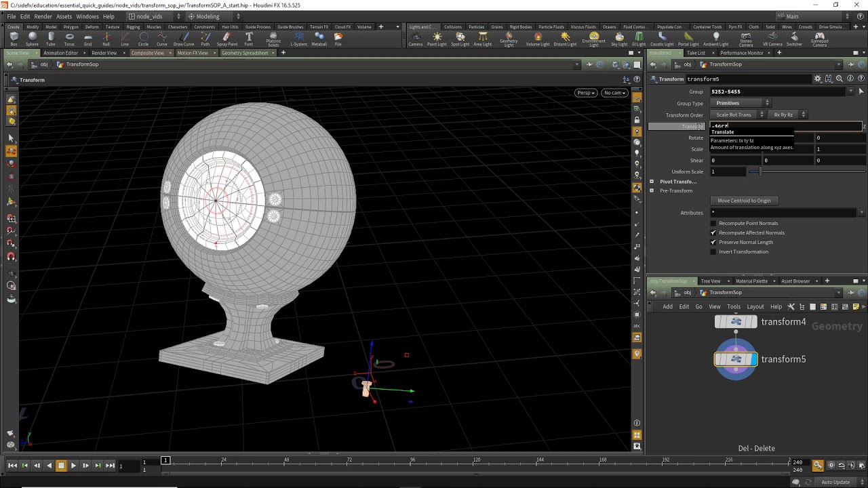Enable Recompute Point Normals checkbox
Image resolution: width=868 pixels, height=488 pixels.
point(713,224)
